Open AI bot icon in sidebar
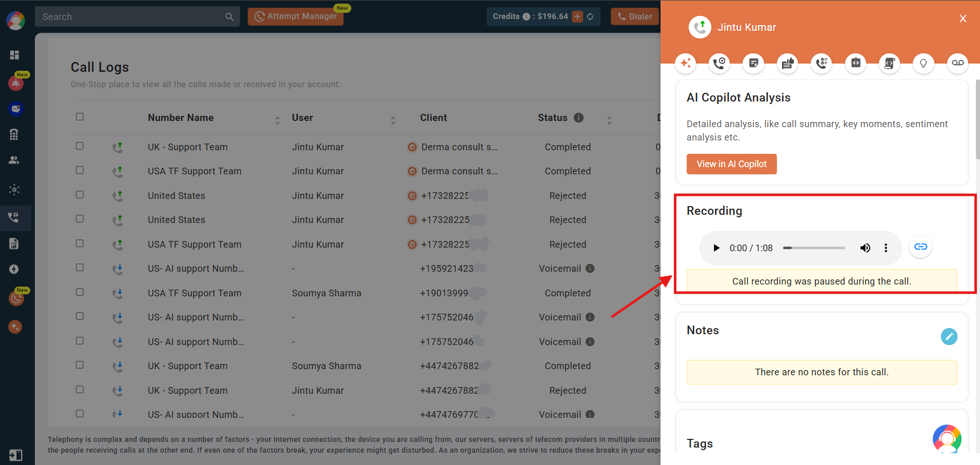 16,82
